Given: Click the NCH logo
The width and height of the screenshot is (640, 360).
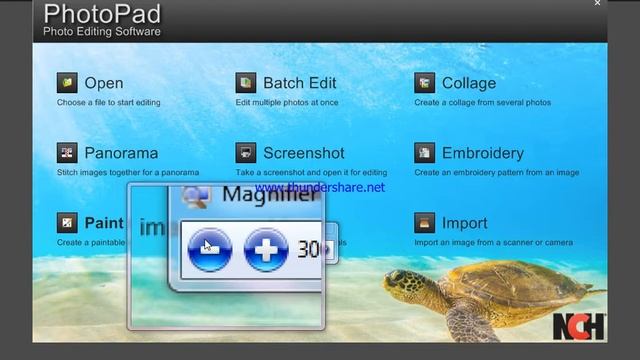Looking at the screenshot, I should (x=579, y=327).
